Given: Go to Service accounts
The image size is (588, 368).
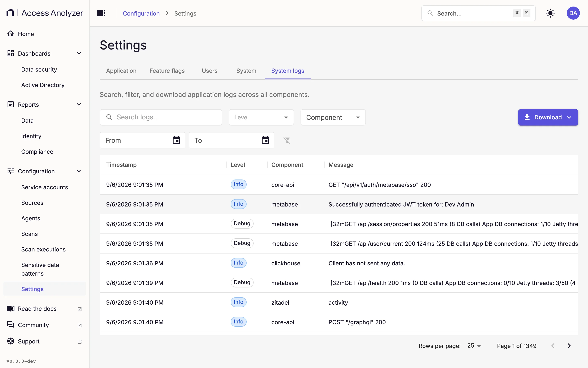Looking at the screenshot, I should pyautogui.click(x=45, y=187).
